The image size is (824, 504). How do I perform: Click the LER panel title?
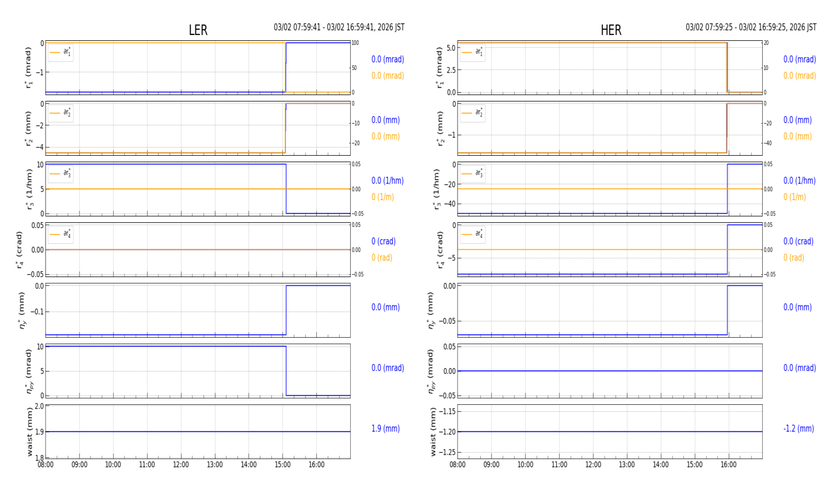pyautogui.click(x=198, y=30)
